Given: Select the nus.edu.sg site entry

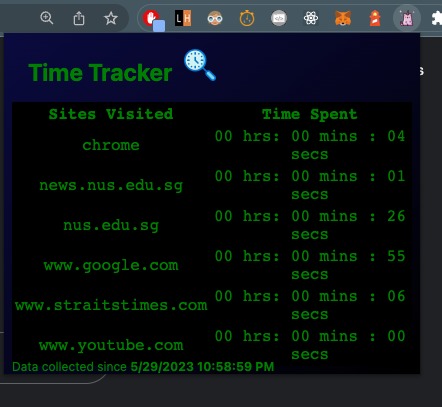Looking at the screenshot, I should coord(111,225).
